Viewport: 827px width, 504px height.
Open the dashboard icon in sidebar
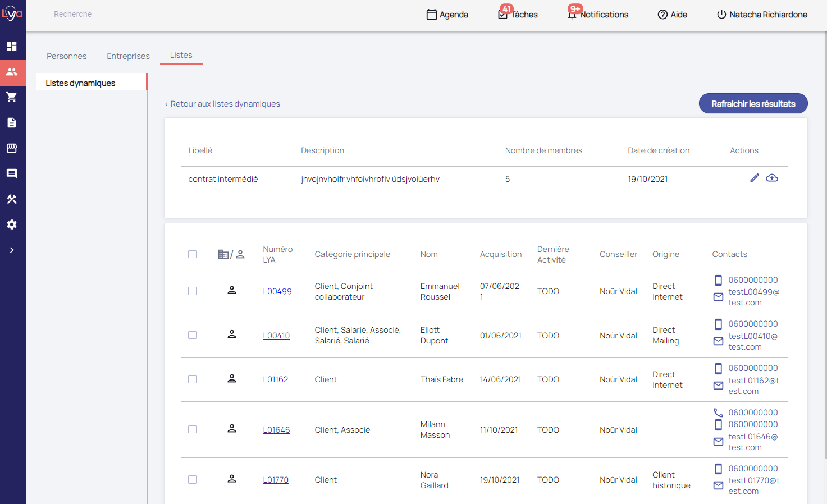(12, 46)
